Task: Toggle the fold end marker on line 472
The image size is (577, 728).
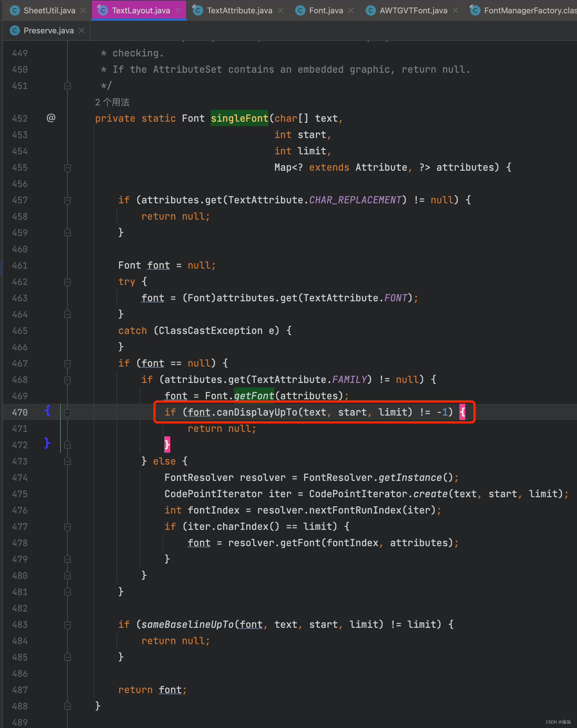Action: tap(67, 445)
